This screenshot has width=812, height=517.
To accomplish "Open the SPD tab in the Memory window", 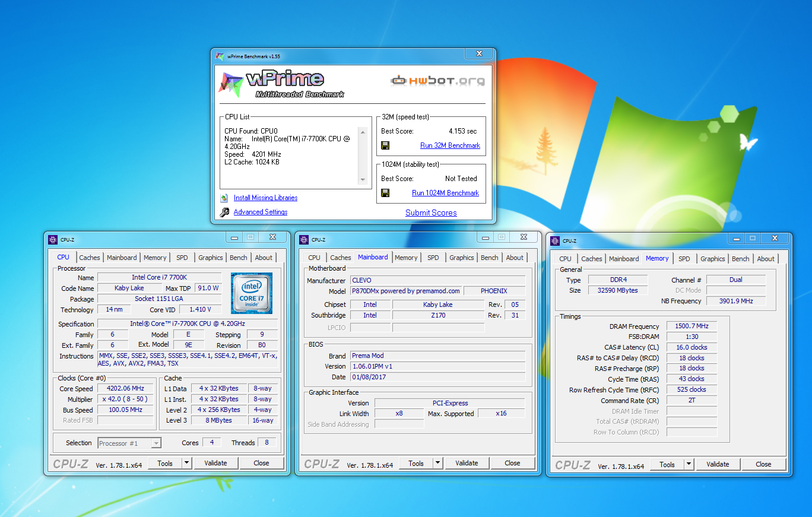I will [684, 259].
